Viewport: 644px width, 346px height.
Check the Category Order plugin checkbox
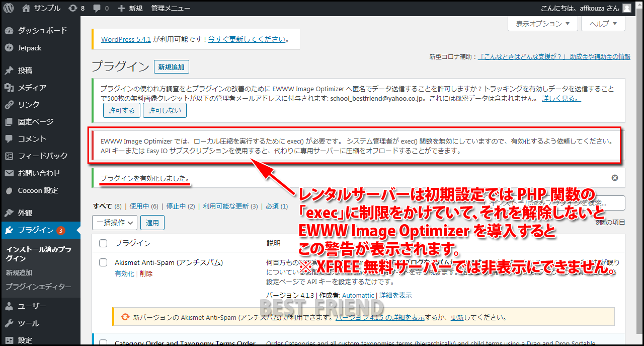point(103,343)
